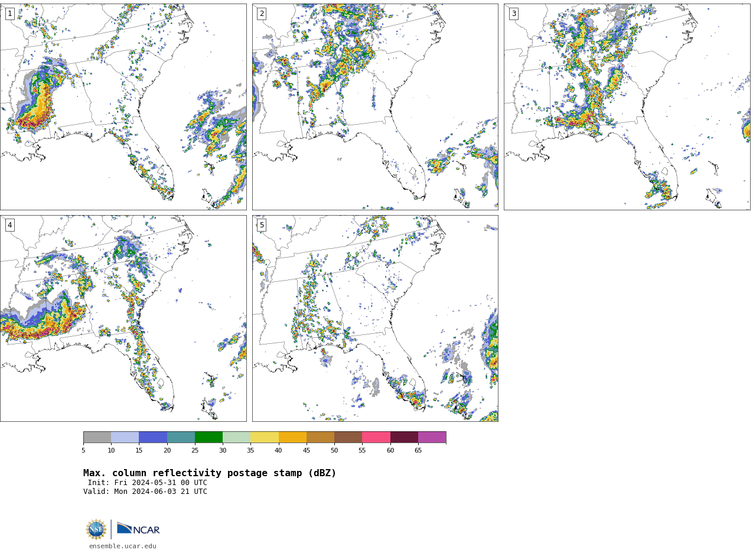Image resolution: width=756 pixels, height=553 pixels.
Task: Click the dark green 25-30 dBZ swatch
Action: click(x=208, y=437)
